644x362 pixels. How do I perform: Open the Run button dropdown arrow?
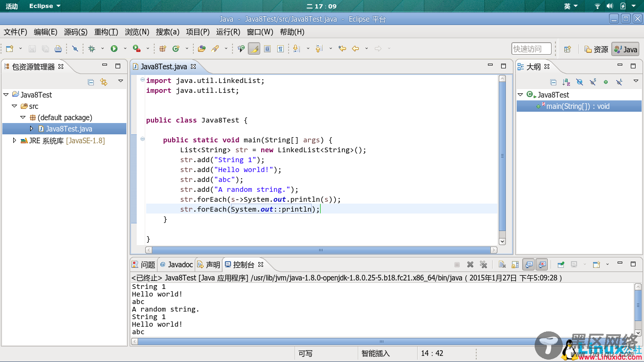click(125, 49)
